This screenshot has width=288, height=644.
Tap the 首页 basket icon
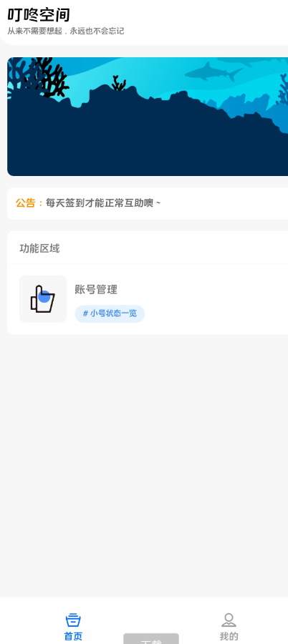click(73, 620)
